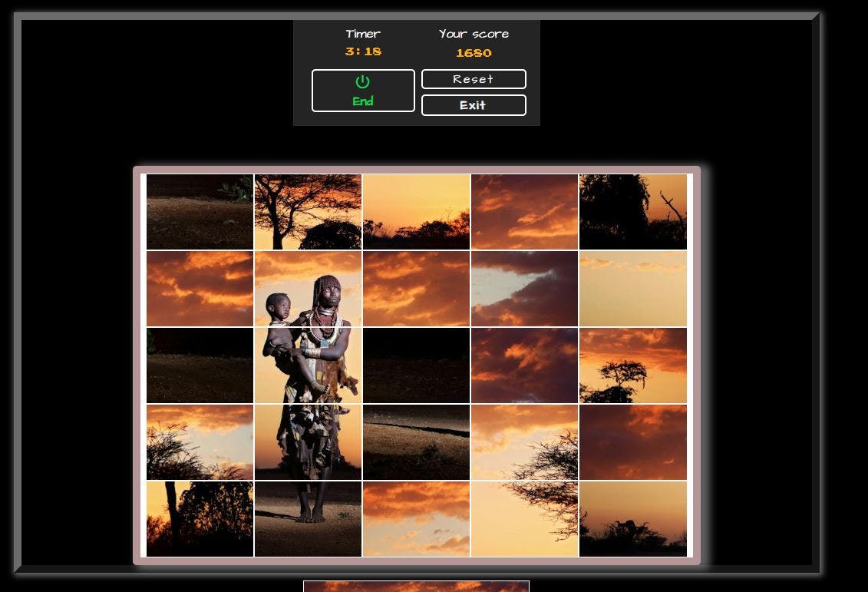This screenshot has width=868, height=592.
Task: Click the dark cloud edge against pale sky tile
Action: (524, 289)
